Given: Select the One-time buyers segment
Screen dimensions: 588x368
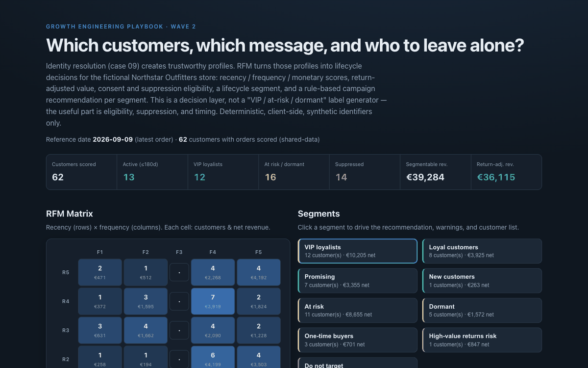Looking at the screenshot, I should (x=358, y=340).
